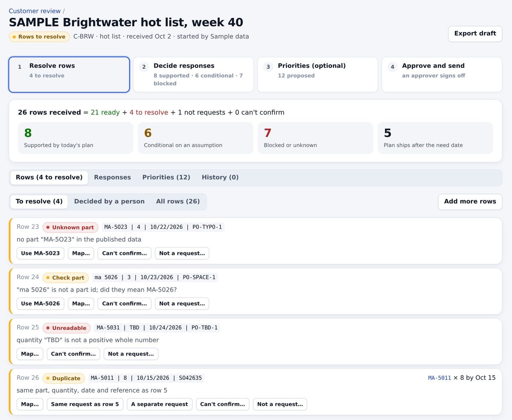Click the no part in published data message
Image resolution: width=512 pixels, height=420 pixels.
pyautogui.click(x=79, y=239)
